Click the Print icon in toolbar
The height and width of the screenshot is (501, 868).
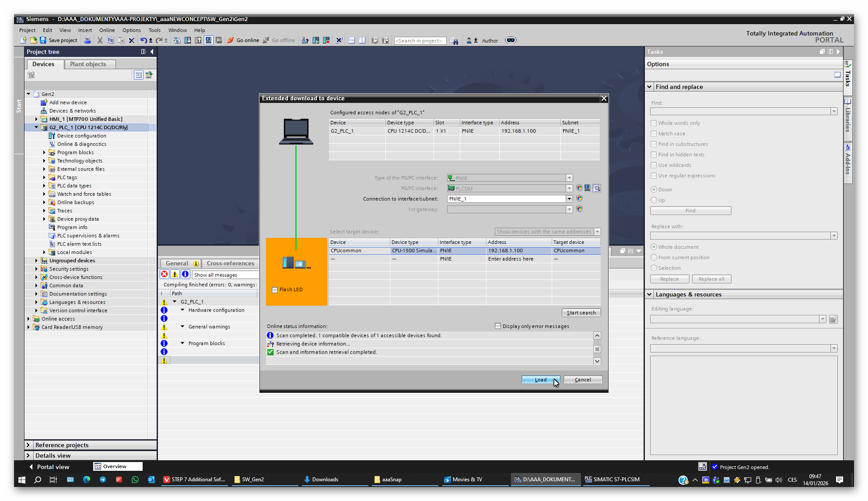tap(87, 40)
